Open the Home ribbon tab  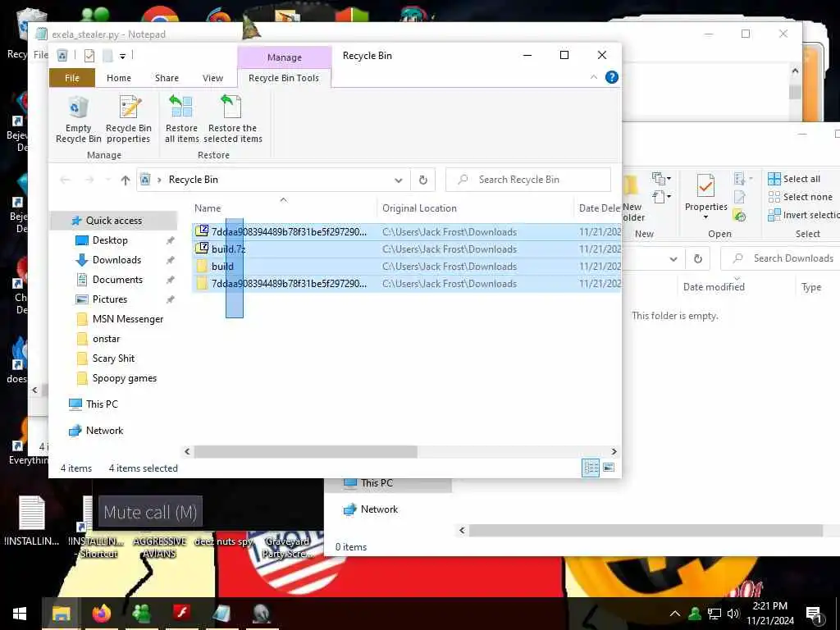coord(118,78)
